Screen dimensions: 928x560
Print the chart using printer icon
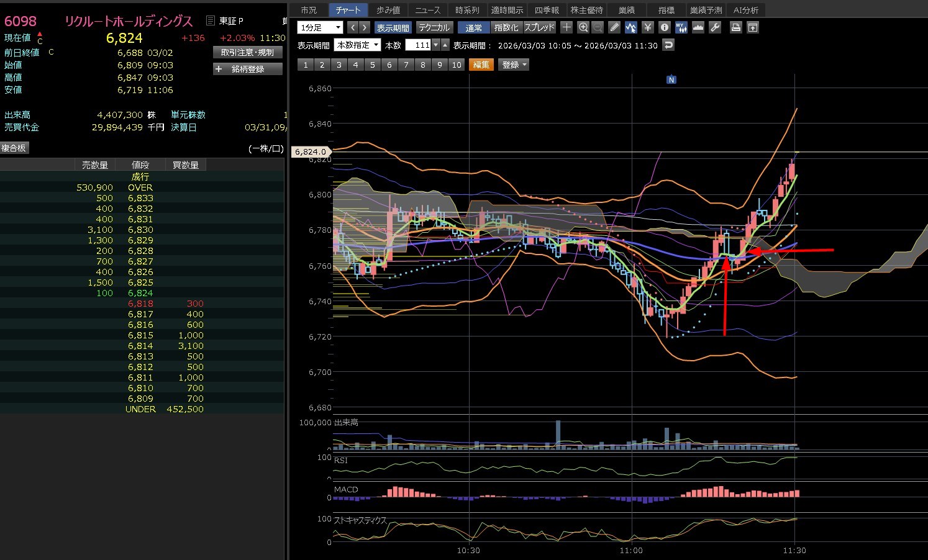(x=736, y=27)
